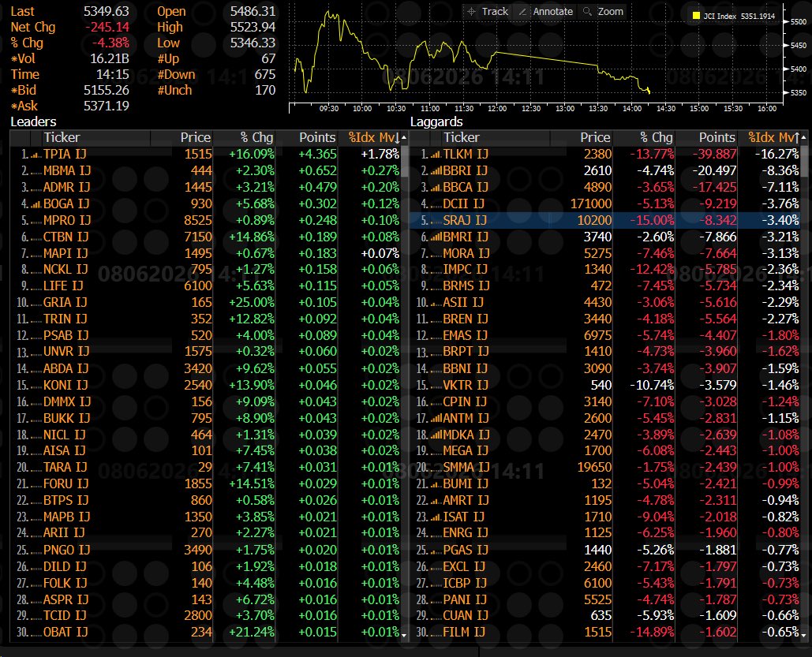Open VKTR IJ ticker

click(466, 385)
